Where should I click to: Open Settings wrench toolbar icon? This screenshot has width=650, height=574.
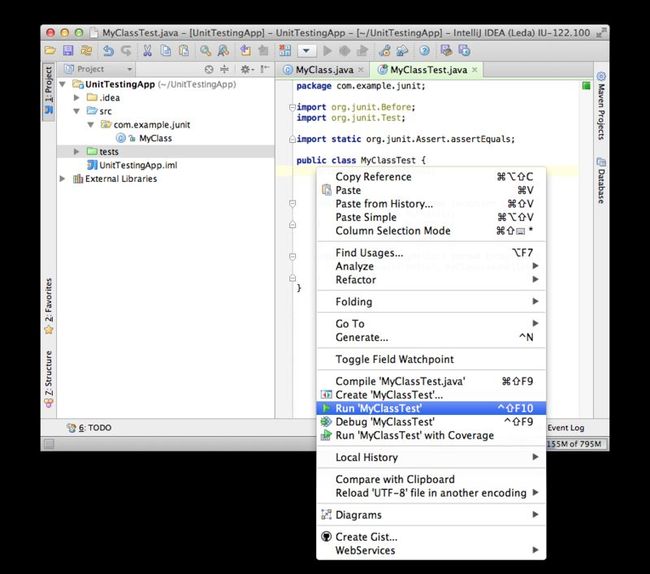pyautogui.click(x=384, y=51)
